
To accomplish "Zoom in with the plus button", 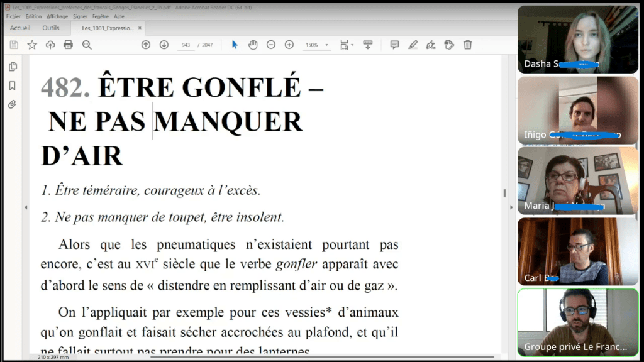I will pos(289,45).
